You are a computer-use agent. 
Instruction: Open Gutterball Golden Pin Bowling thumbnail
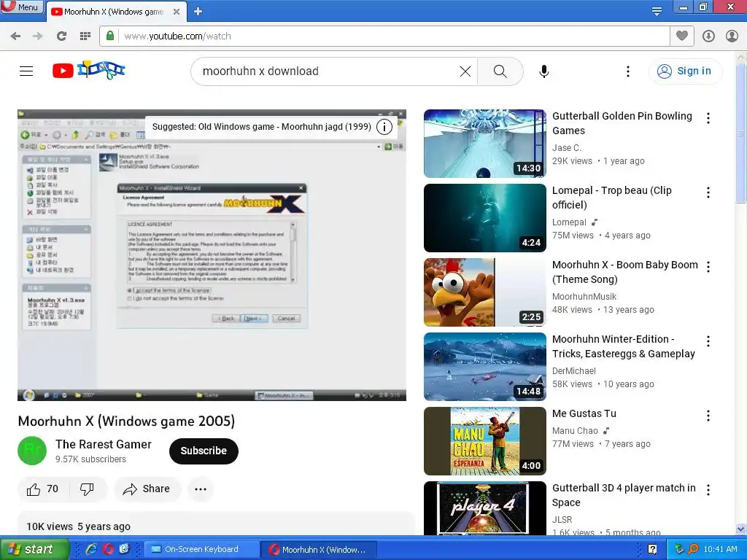click(485, 144)
